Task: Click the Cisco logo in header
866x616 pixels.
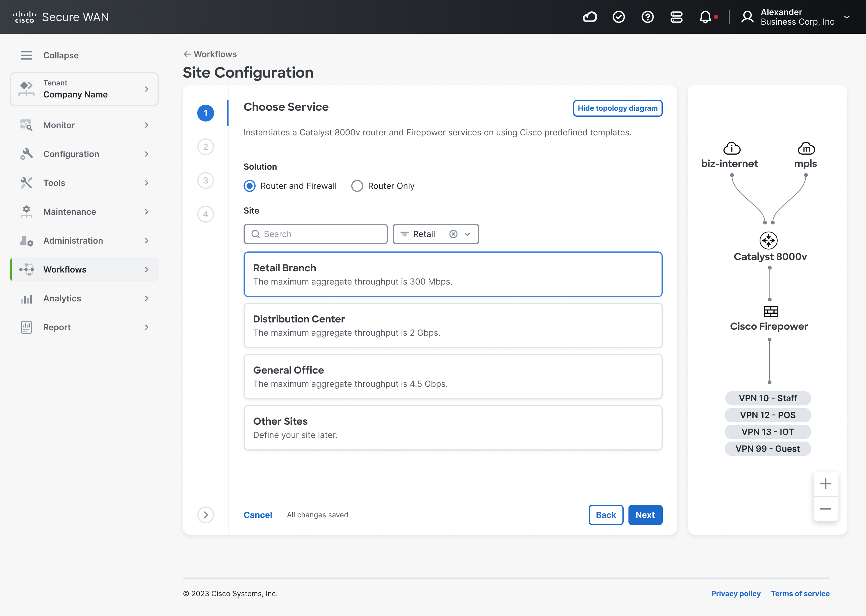Action: pos(24,17)
